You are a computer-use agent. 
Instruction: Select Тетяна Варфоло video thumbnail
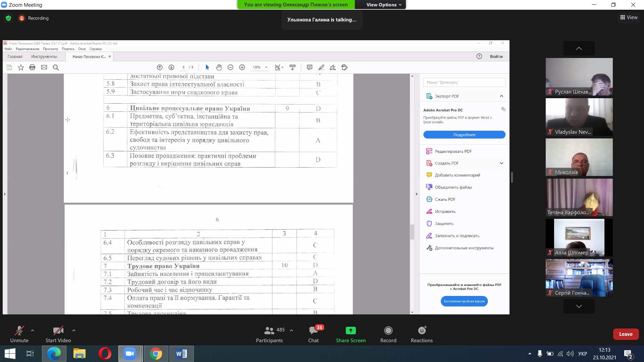click(x=579, y=197)
